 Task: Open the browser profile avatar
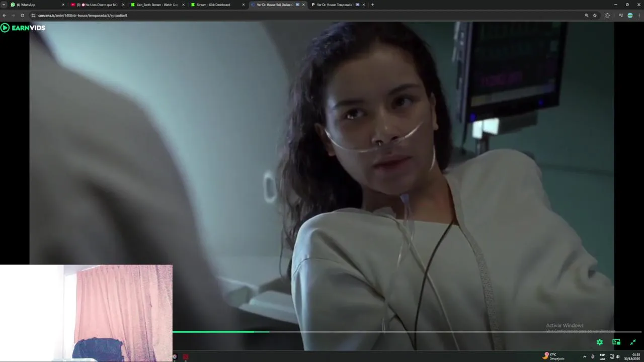point(630,16)
